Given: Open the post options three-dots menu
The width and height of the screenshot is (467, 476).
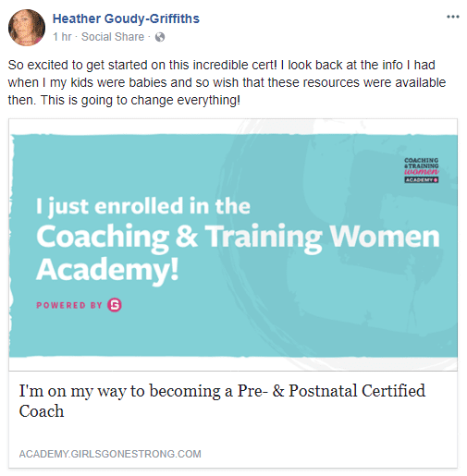Looking at the screenshot, I should pyautogui.click(x=453, y=17).
